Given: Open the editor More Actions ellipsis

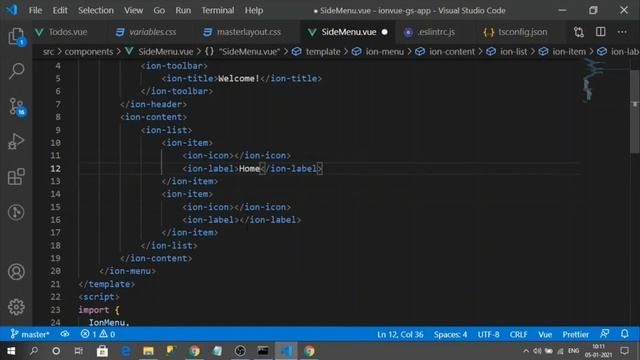Looking at the screenshot, I should click(x=622, y=32).
